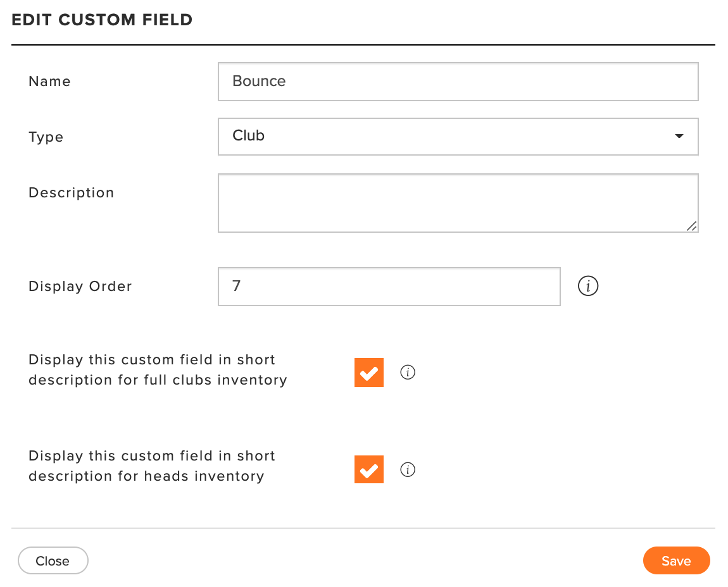Viewport: 728px width, 587px height.
Task: Click the Close button
Action: pyautogui.click(x=53, y=560)
